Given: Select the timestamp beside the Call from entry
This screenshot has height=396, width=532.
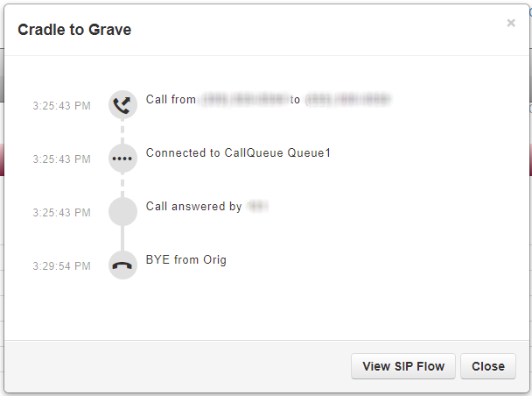Looking at the screenshot, I should 62,106.
